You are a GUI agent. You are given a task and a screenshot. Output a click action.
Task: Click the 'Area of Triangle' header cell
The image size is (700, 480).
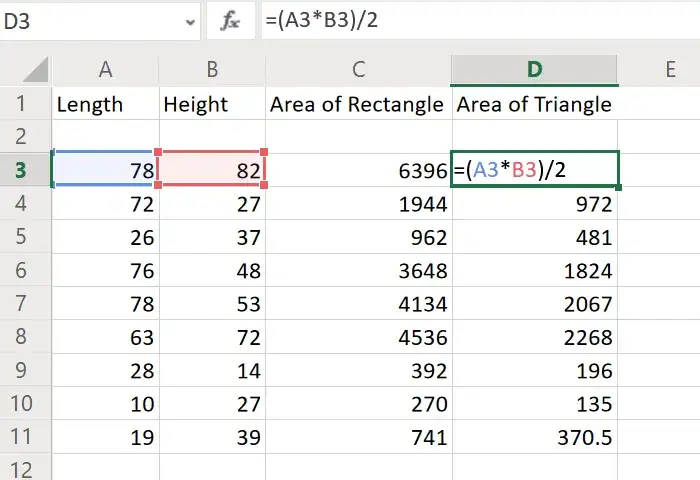click(534, 104)
